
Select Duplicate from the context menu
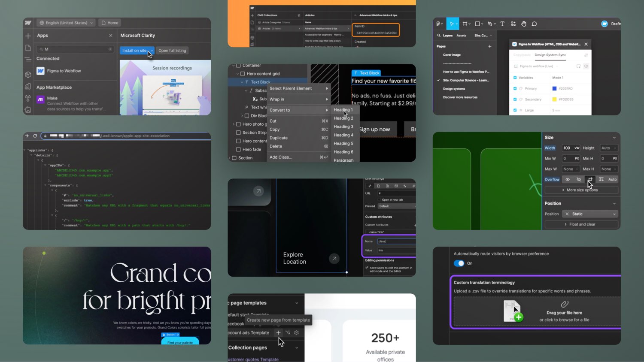[299, 138]
